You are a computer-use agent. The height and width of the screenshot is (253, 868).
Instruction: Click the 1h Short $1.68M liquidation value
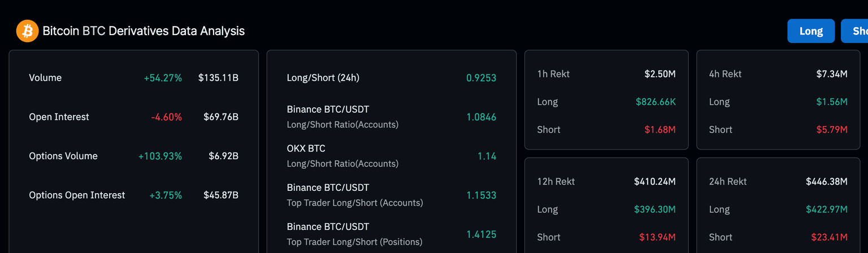click(660, 129)
